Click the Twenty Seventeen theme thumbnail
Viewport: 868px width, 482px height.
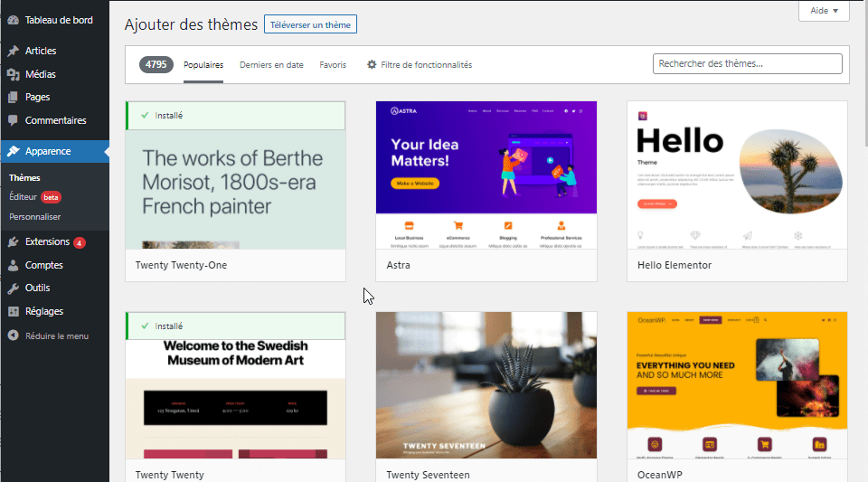(x=486, y=385)
